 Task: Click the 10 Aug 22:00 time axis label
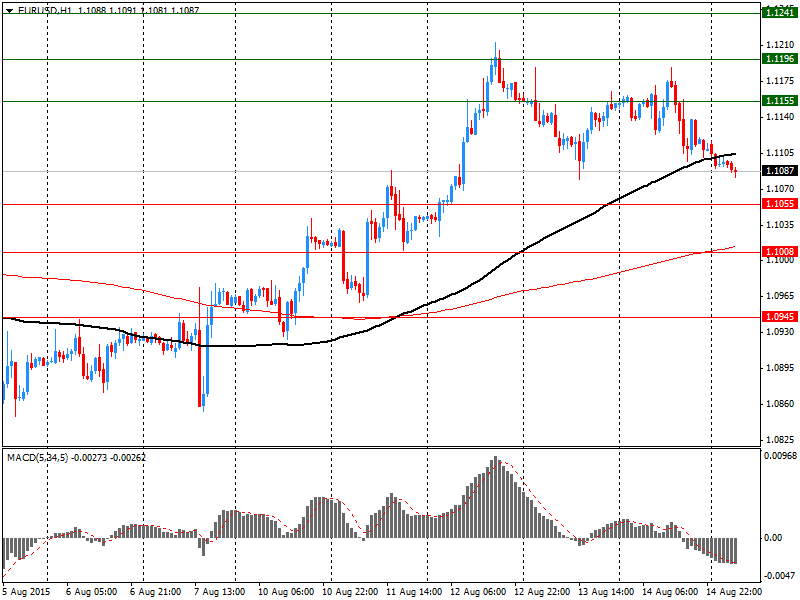point(351,592)
